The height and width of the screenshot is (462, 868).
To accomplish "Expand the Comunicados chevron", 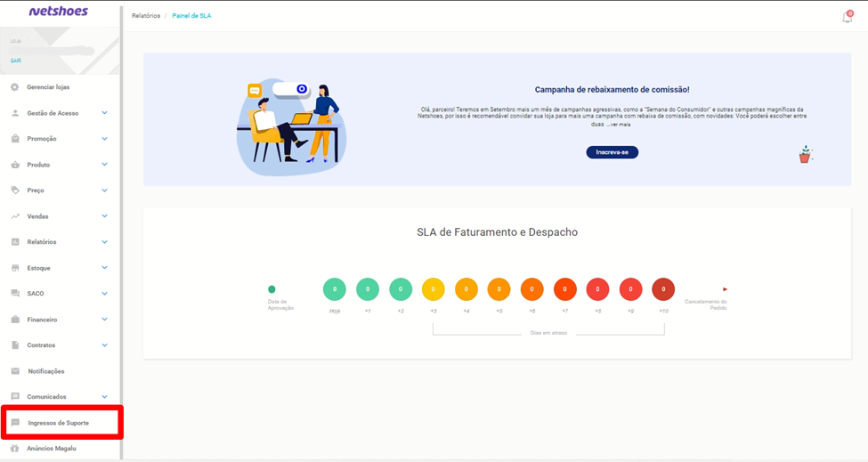I will click(104, 397).
